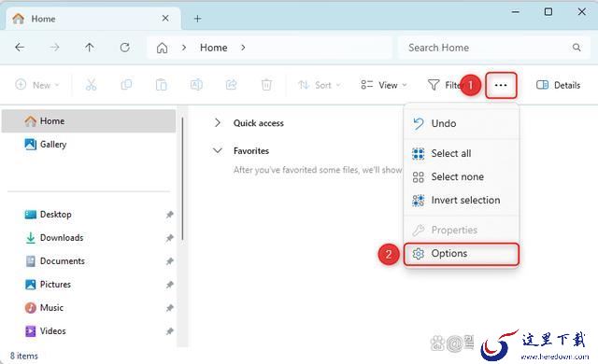Viewport: 598px width, 364px height.
Task: Go back with the left arrow
Action: click(20, 48)
